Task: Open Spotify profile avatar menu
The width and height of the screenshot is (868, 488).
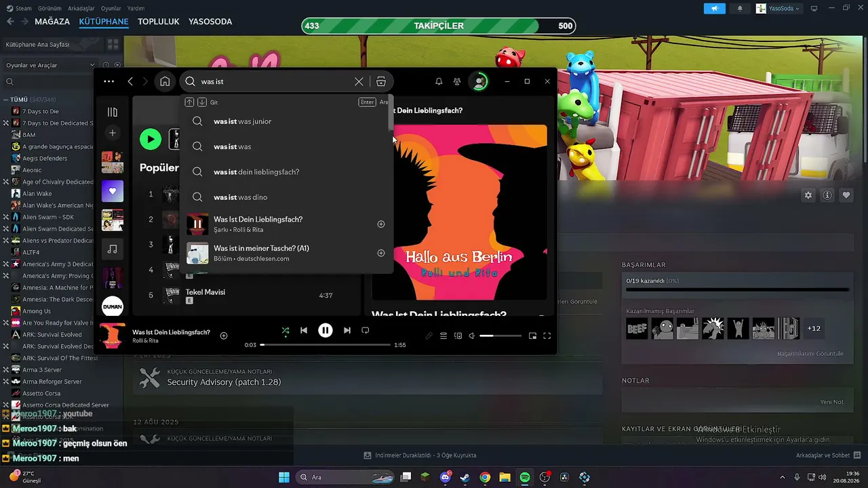Action: tap(479, 81)
